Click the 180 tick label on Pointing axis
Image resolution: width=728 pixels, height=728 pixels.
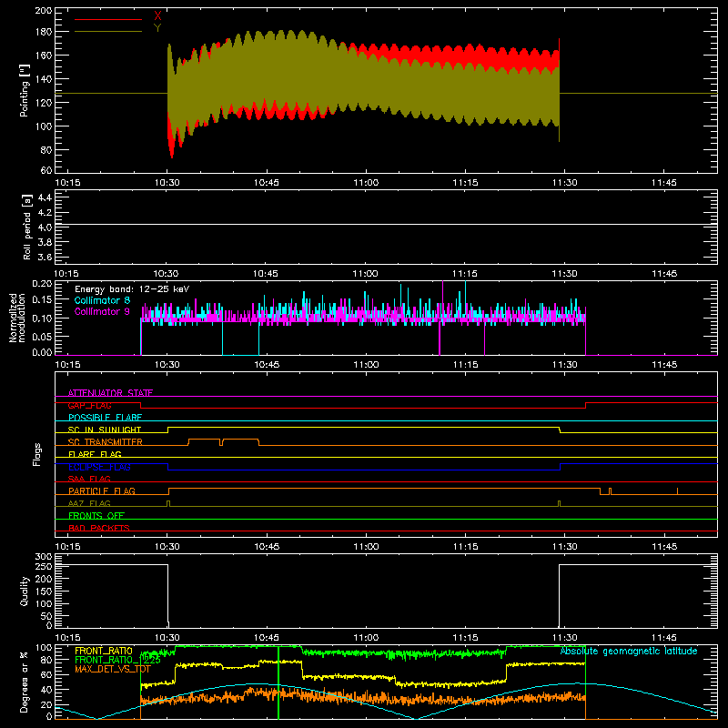[44, 32]
